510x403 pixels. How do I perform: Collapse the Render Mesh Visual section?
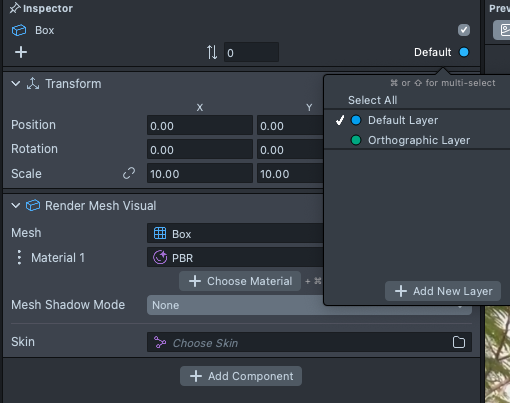tap(16, 206)
